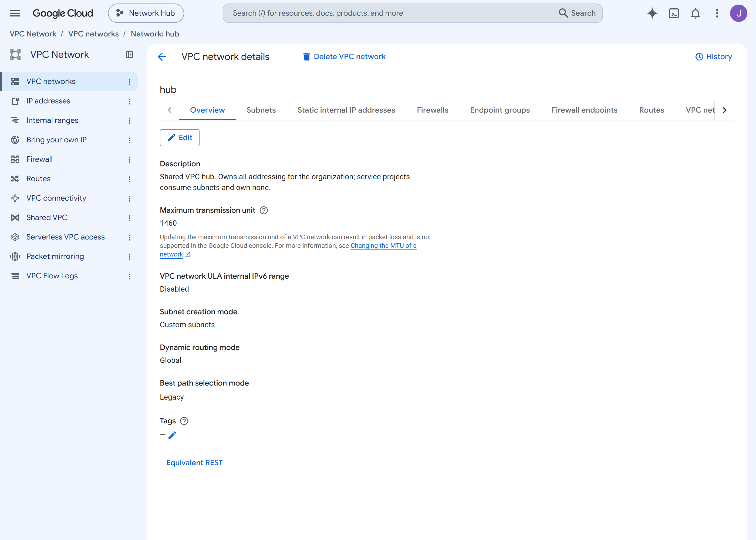The width and height of the screenshot is (756, 540).
Task: Switch to the Firewalls tab
Action: point(433,110)
